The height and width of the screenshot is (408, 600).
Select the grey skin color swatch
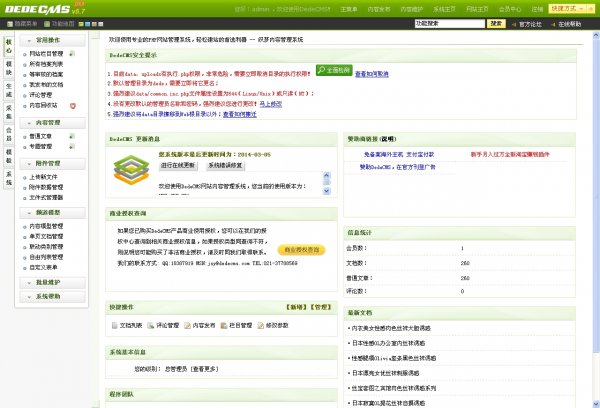click(x=101, y=24)
